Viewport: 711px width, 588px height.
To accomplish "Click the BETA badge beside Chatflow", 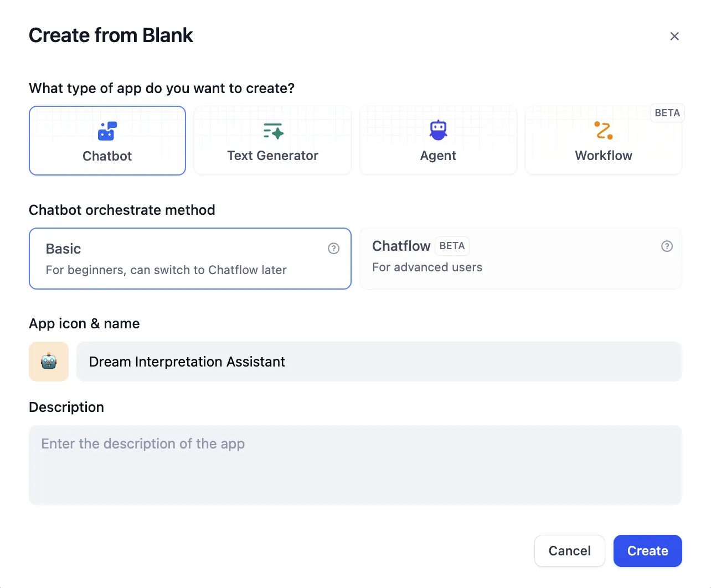I will tap(452, 246).
